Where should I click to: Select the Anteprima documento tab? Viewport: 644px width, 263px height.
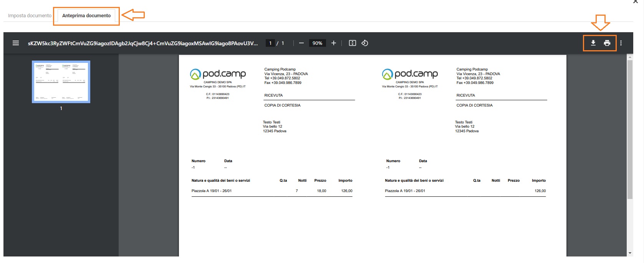[86, 16]
